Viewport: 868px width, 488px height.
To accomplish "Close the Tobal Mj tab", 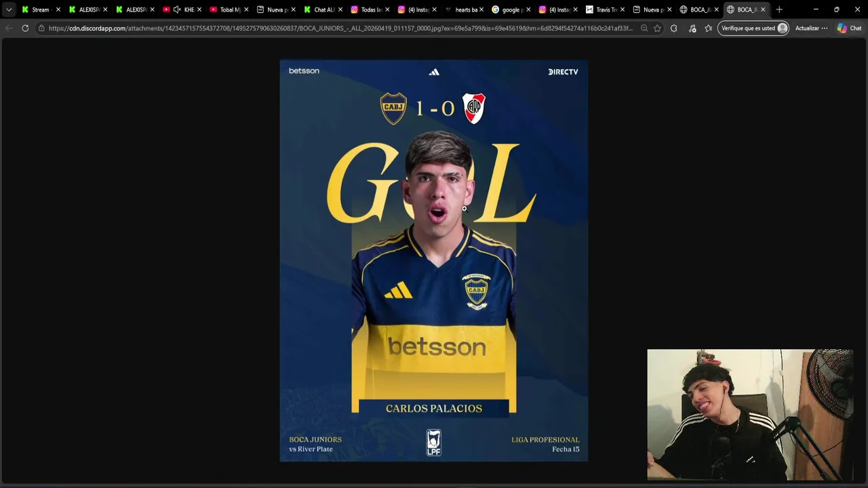I will click(246, 9).
